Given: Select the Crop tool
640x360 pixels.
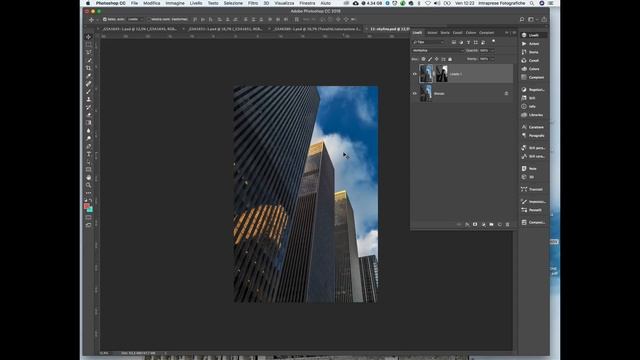Looking at the screenshot, I should (89, 68).
